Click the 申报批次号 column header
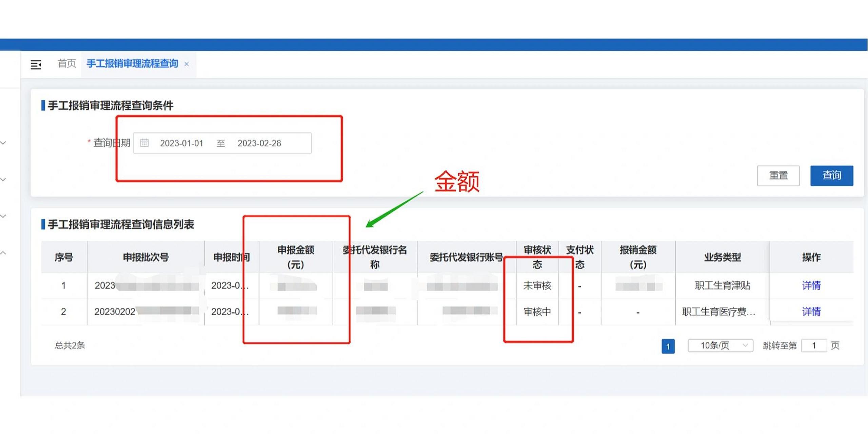Image resolution: width=868 pixels, height=434 pixels. (x=146, y=257)
